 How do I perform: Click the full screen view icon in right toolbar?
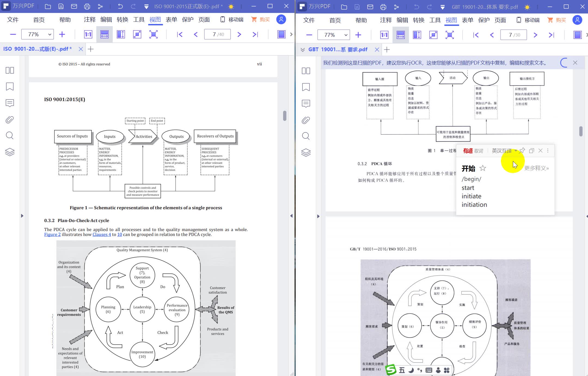[450, 35]
